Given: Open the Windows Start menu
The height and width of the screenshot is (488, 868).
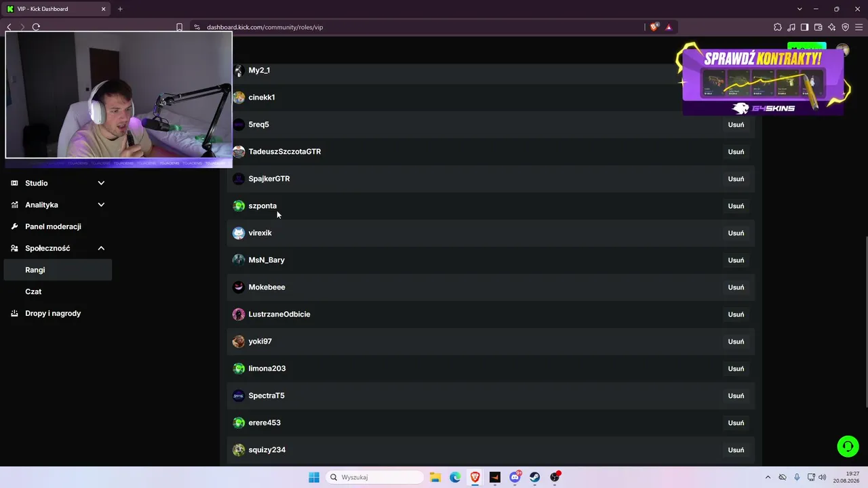Looking at the screenshot, I should click(314, 477).
